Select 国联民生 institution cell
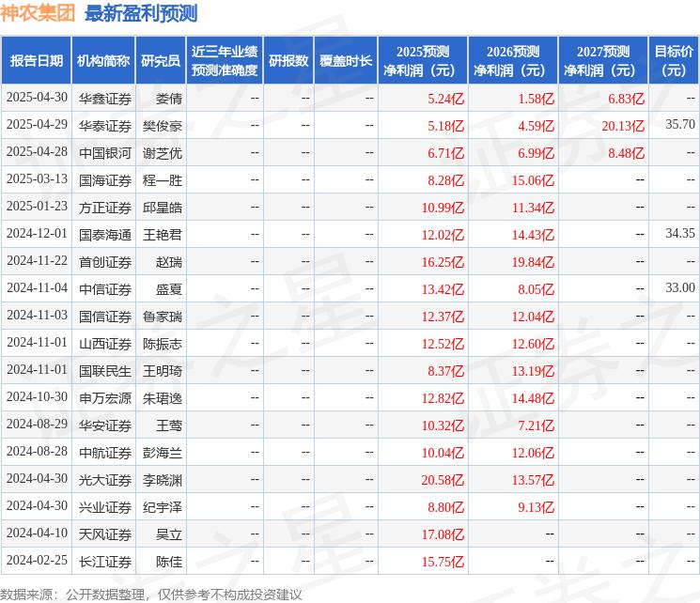700x603 pixels. pyautogui.click(x=105, y=371)
